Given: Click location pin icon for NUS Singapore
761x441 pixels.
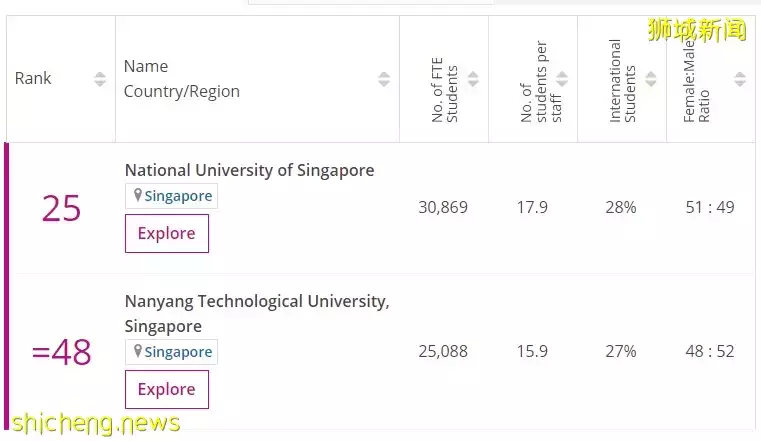Looking at the screenshot, I should point(137,196).
